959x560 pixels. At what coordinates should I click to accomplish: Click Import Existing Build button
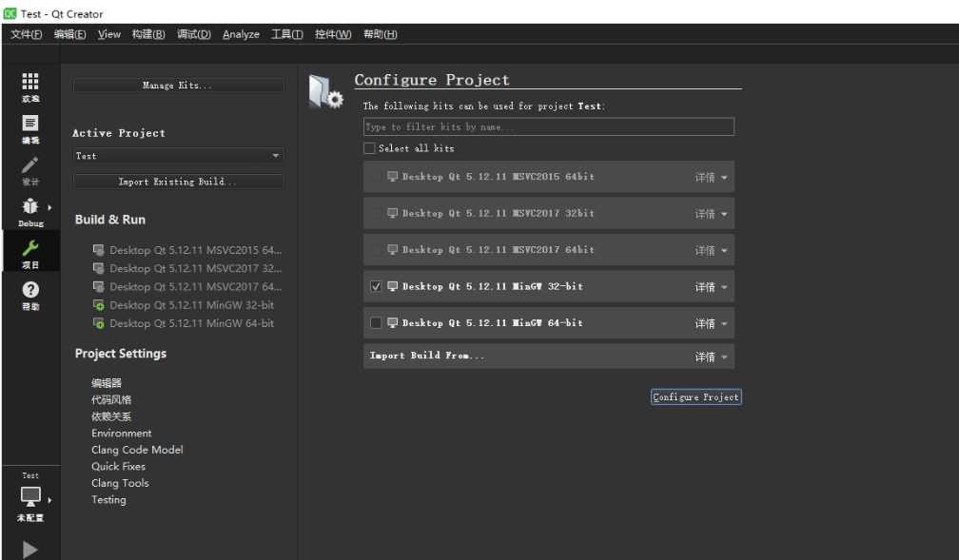[x=178, y=182]
